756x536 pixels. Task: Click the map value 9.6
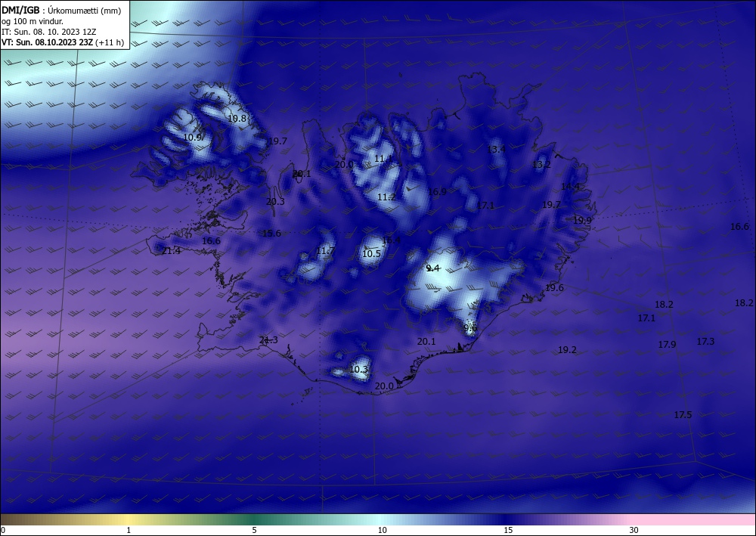(x=470, y=328)
